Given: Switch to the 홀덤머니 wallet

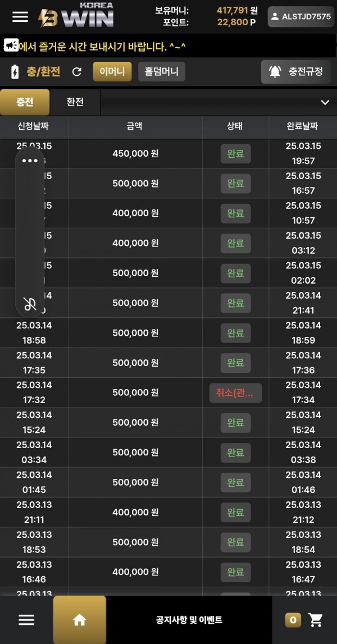Looking at the screenshot, I should 161,71.
